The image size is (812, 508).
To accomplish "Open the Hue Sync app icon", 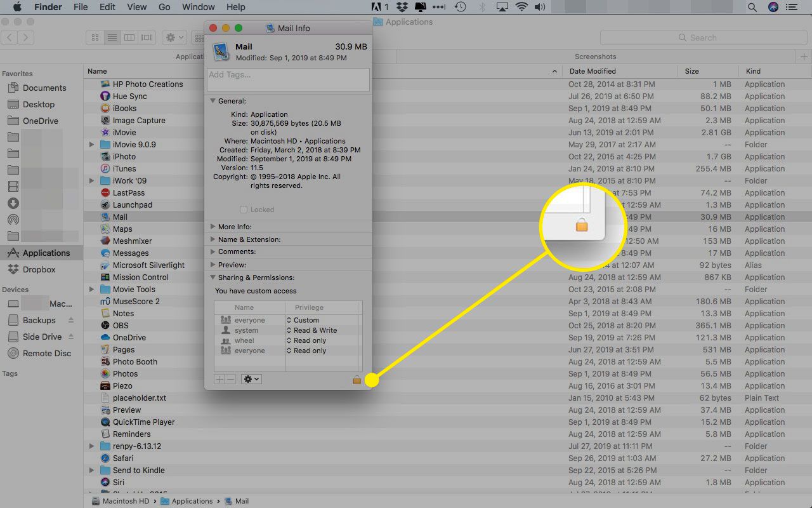I will (x=105, y=97).
